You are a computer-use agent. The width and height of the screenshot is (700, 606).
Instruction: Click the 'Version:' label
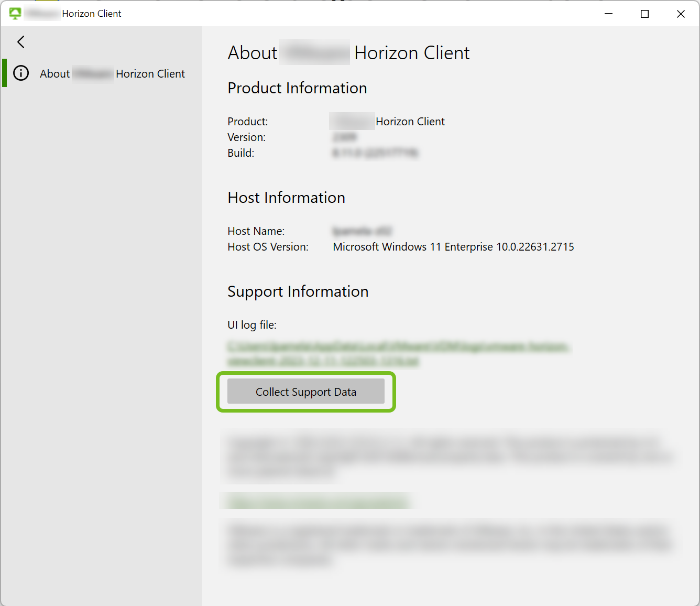point(247,137)
